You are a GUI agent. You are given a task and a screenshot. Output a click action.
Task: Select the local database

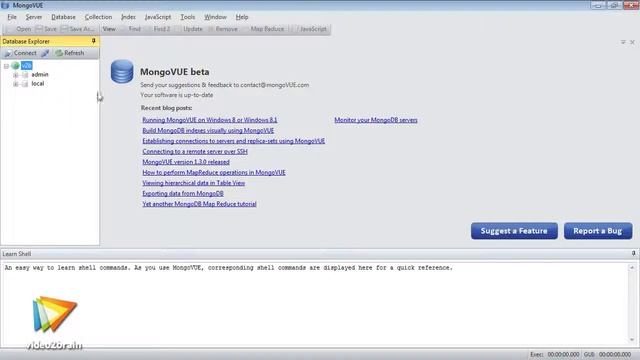tap(38, 84)
